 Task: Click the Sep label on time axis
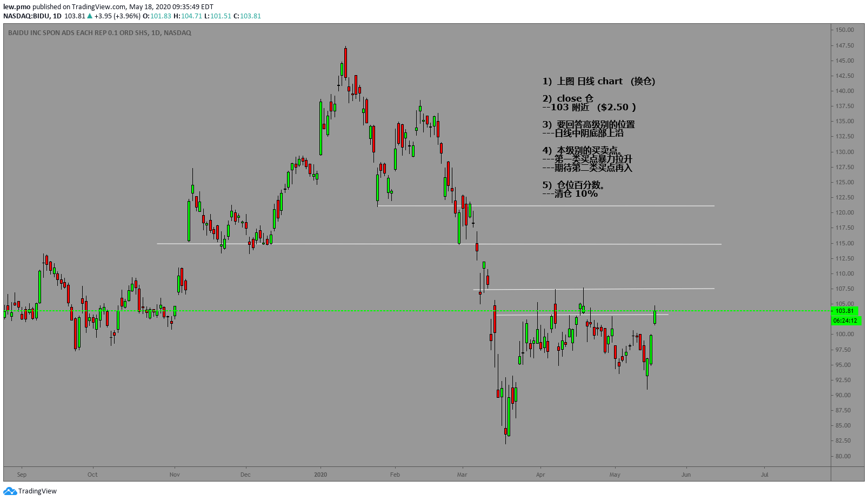click(x=22, y=475)
